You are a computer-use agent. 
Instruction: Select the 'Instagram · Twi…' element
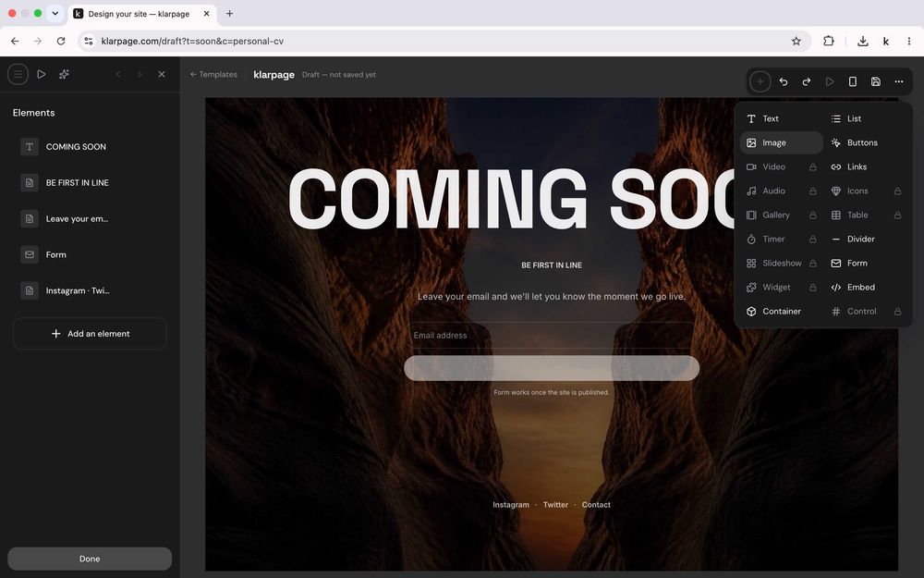pos(90,290)
